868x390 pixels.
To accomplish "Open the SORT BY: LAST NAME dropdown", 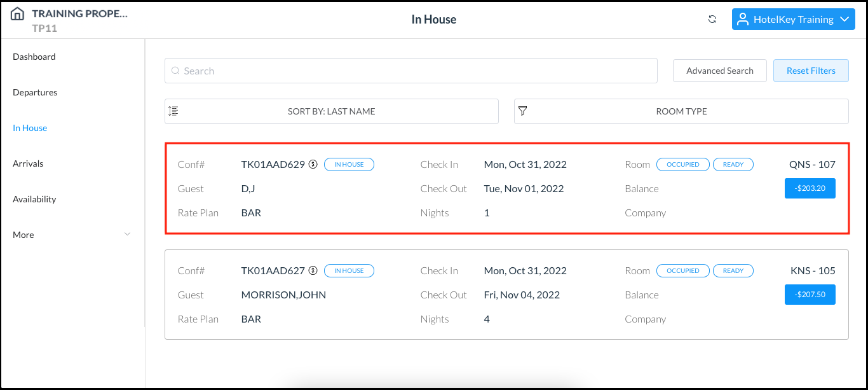I will (x=331, y=111).
